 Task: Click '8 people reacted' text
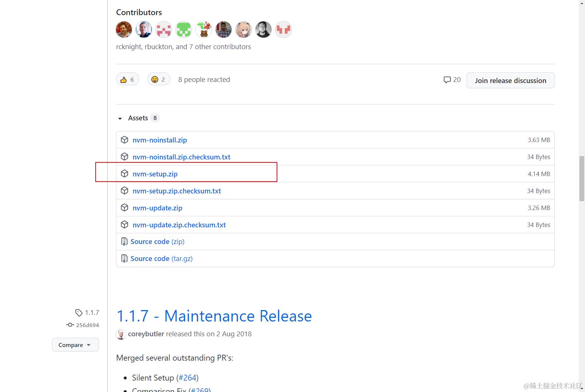204,79
